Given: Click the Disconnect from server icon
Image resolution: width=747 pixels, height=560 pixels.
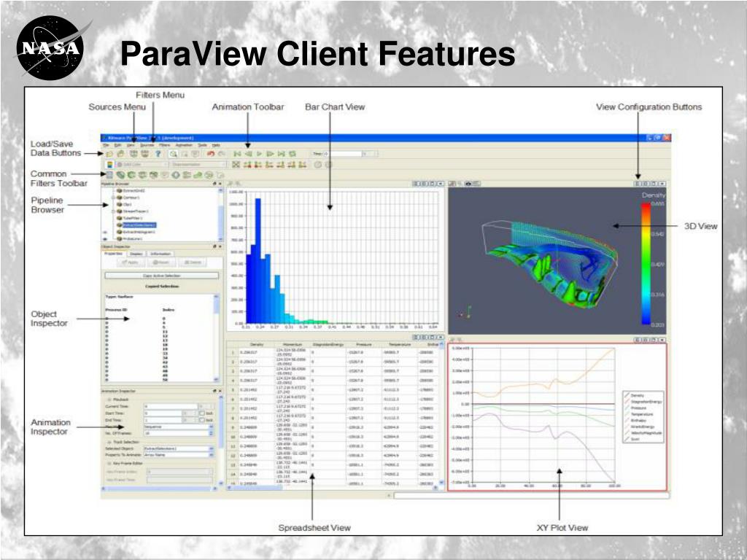Looking at the screenshot, I should pyautogui.click(x=145, y=154).
